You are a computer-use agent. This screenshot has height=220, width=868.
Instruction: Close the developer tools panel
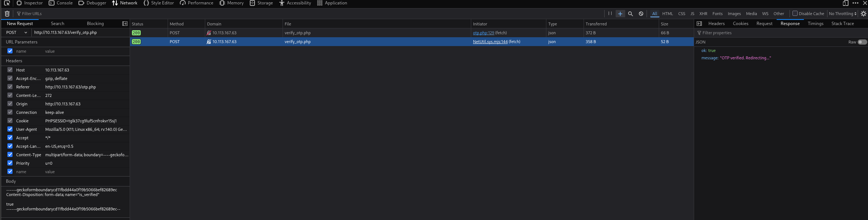(x=865, y=3)
